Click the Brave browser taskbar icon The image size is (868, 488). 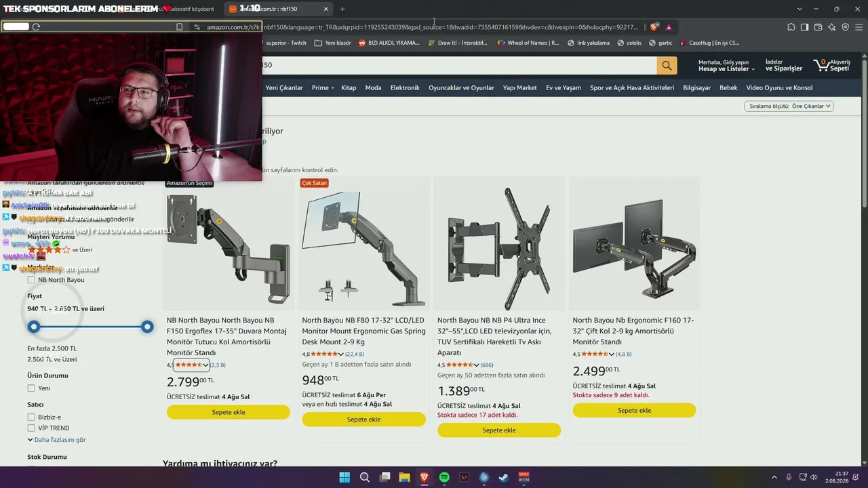[x=424, y=477]
